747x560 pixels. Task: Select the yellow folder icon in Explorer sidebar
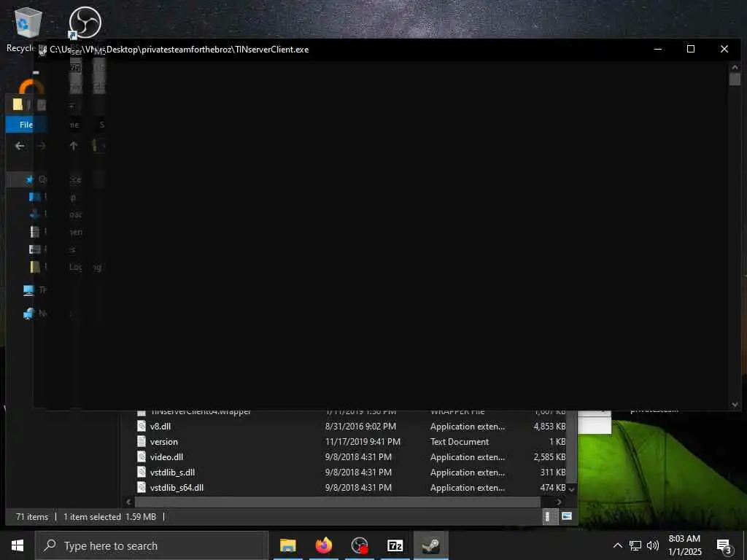pos(35,267)
